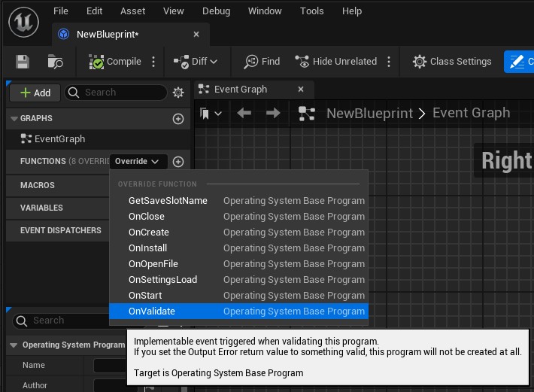Open the File menu

(x=61, y=11)
